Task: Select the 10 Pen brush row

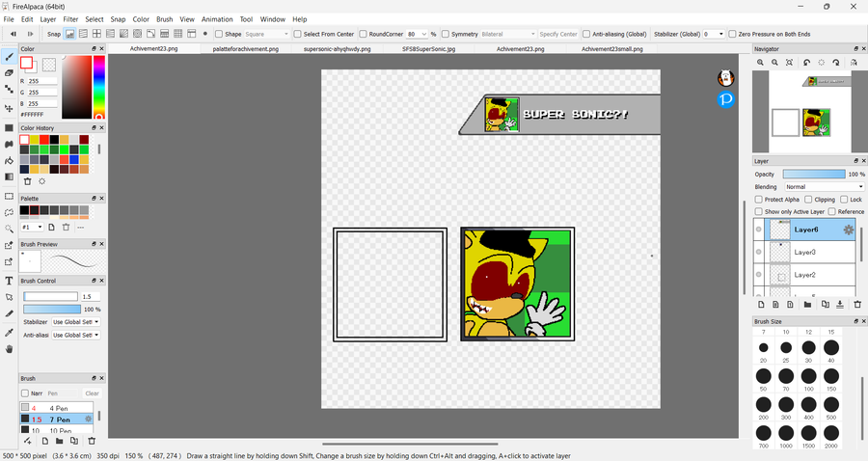Action: click(x=57, y=430)
